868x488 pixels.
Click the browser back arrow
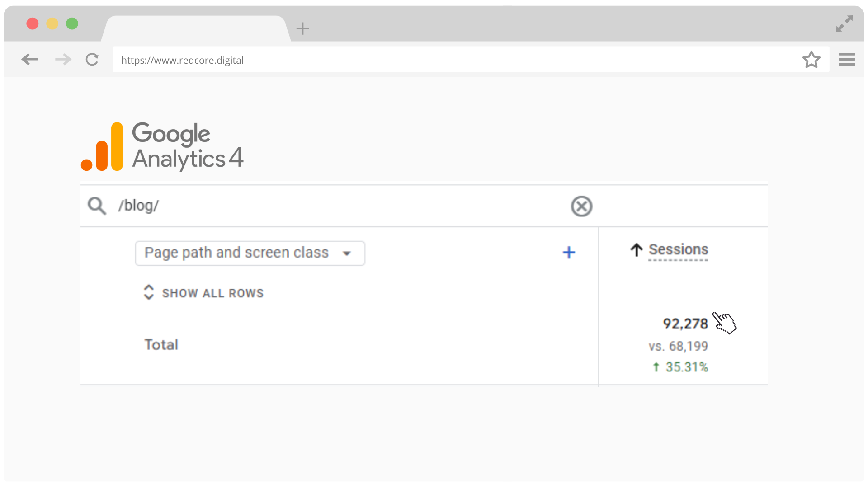29,60
